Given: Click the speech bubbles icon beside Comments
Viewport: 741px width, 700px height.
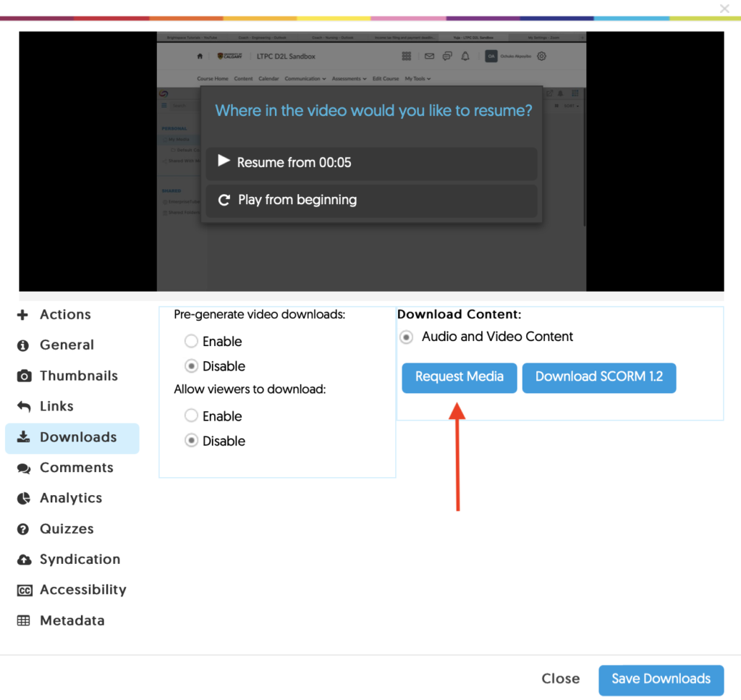Looking at the screenshot, I should (x=24, y=468).
